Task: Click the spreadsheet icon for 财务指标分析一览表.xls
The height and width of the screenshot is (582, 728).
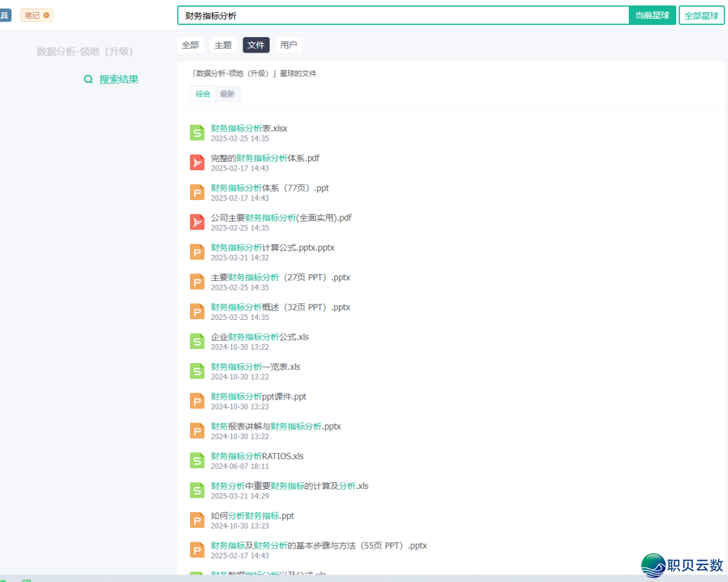Action: pos(198,371)
